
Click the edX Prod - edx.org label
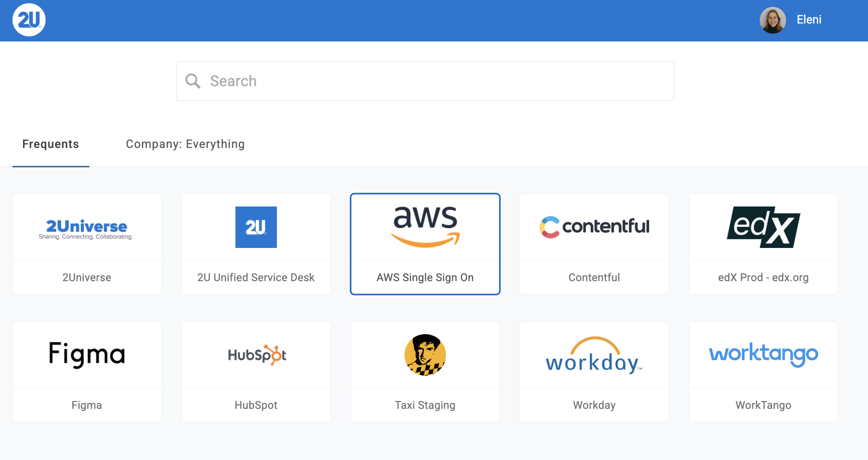coord(763,277)
